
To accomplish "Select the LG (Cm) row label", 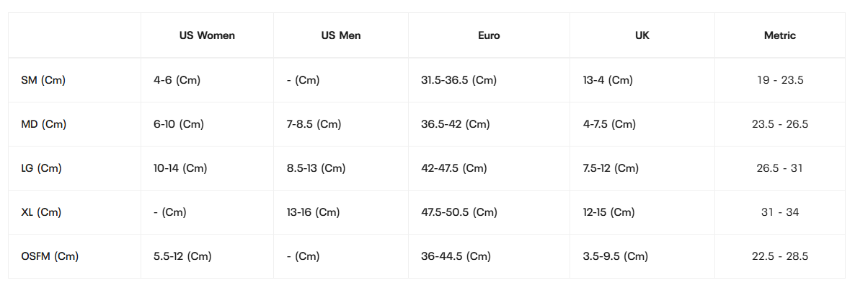I will (42, 168).
